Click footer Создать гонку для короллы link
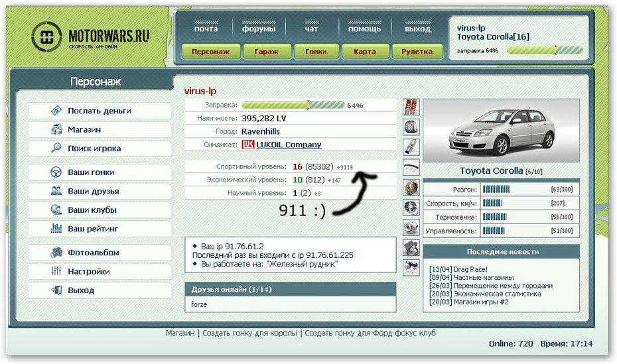This screenshot has width=617, height=364. pyautogui.click(x=249, y=333)
